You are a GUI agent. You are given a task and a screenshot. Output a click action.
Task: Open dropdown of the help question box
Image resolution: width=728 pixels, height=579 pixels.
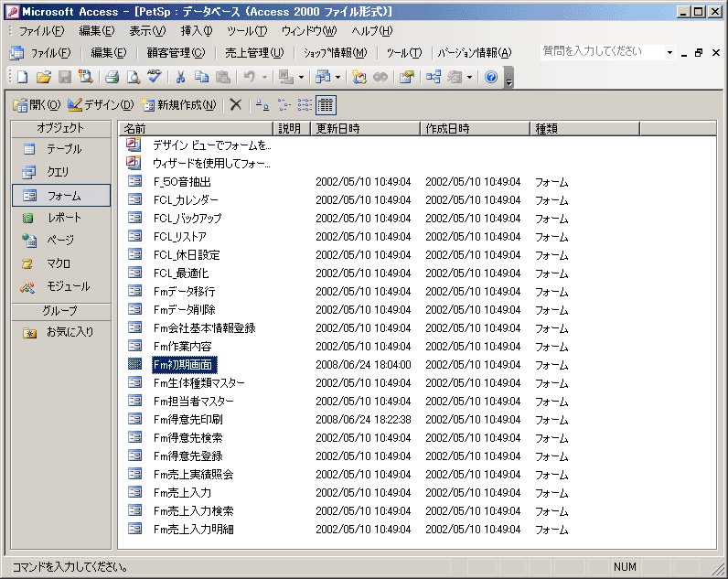(669, 53)
